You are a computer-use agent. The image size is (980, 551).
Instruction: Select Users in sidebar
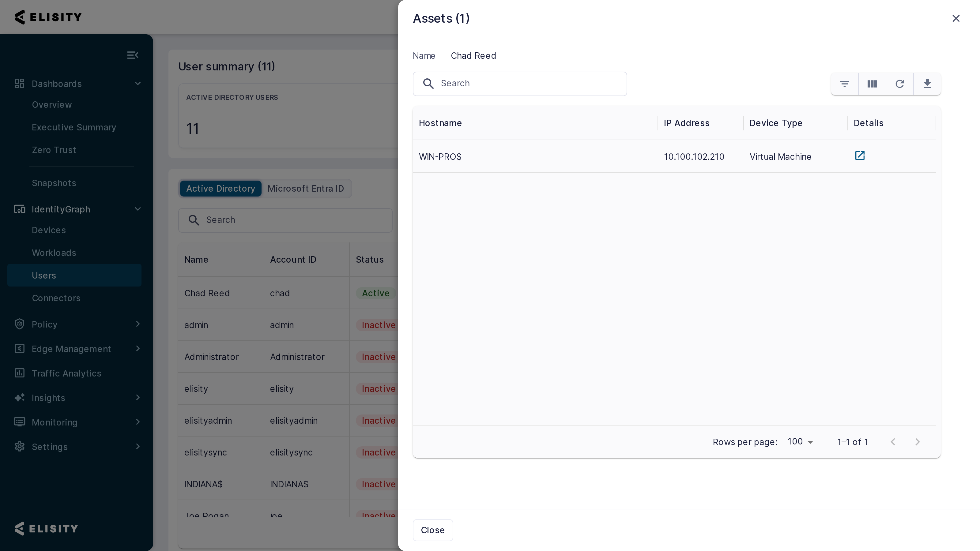74,275
